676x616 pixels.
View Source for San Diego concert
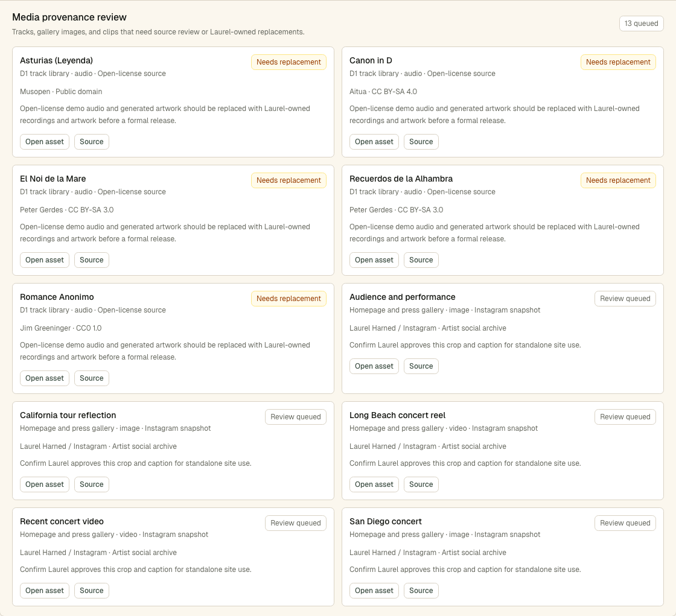pos(421,591)
